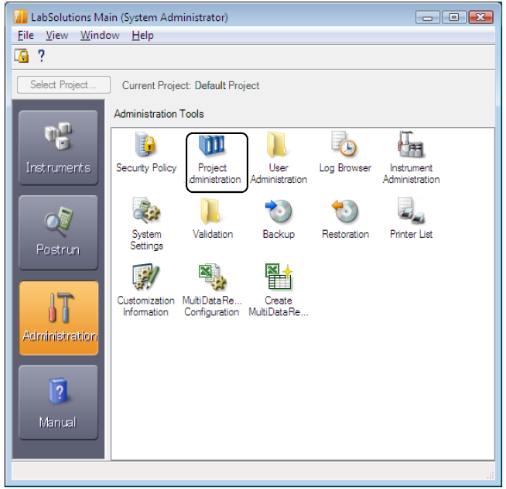Viewport: 506px width, 489px height.
Task: Start the Backup tool
Action: [279, 219]
